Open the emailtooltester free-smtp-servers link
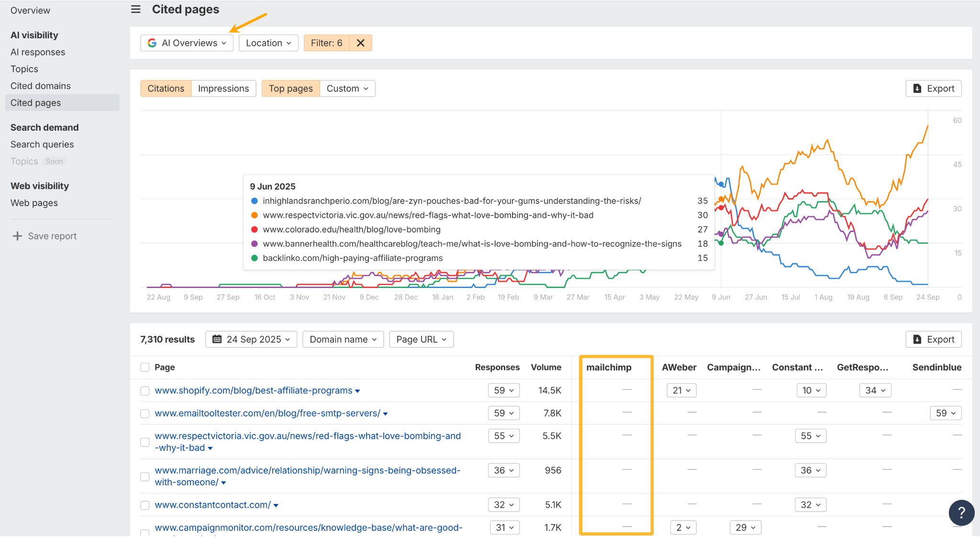The width and height of the screenshot is (980, 537). click(267, 413)
